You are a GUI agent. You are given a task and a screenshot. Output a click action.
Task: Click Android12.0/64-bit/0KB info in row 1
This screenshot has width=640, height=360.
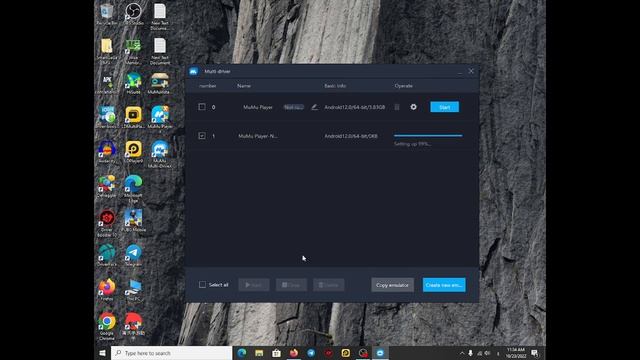click(x=351, y=136)
